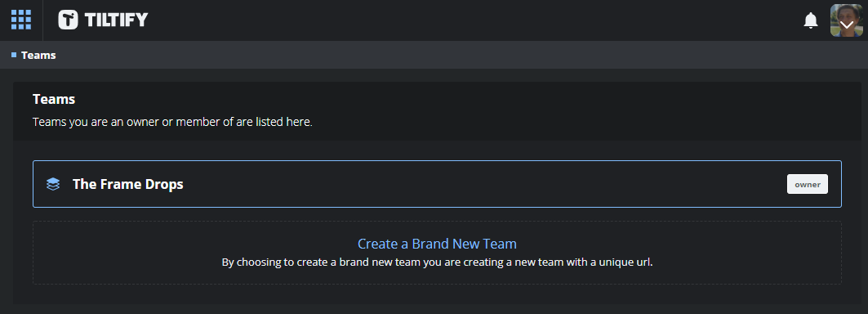Click the Teams panel heading
868x314 pixels.
(54, 99)
